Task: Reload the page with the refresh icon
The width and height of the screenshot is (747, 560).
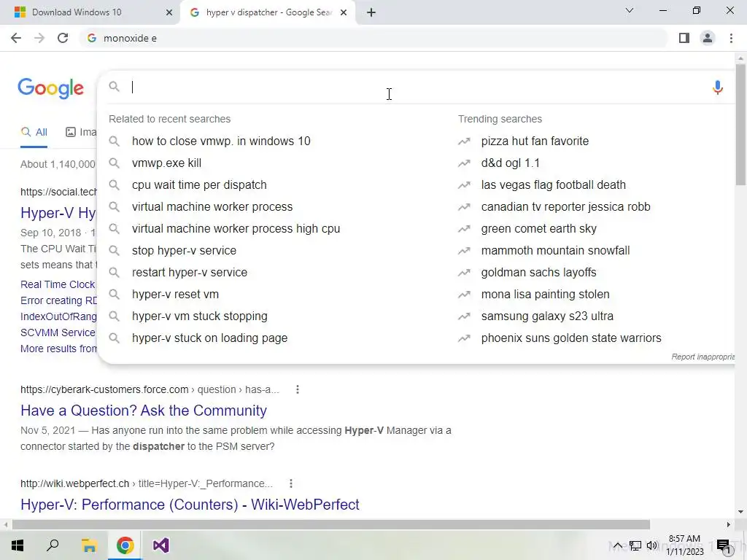Action: coord(63,38)
